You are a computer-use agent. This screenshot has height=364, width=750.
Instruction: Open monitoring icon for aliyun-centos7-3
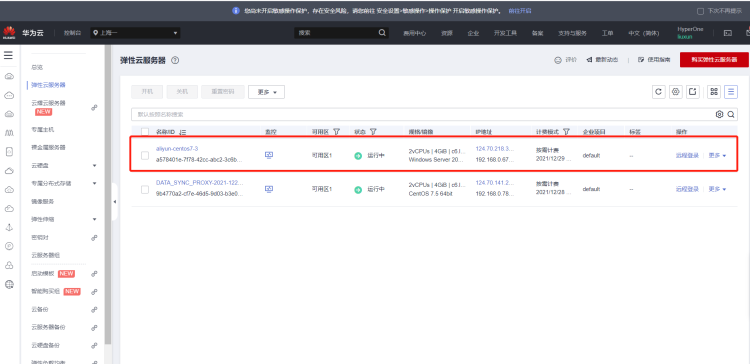click(269, 155)
